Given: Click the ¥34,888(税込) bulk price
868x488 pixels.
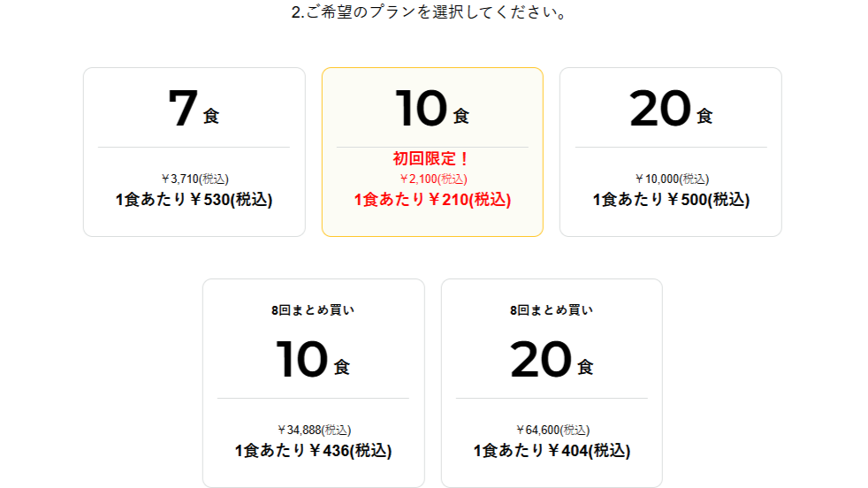Looking at the screenshot, I should pos(313,431).
